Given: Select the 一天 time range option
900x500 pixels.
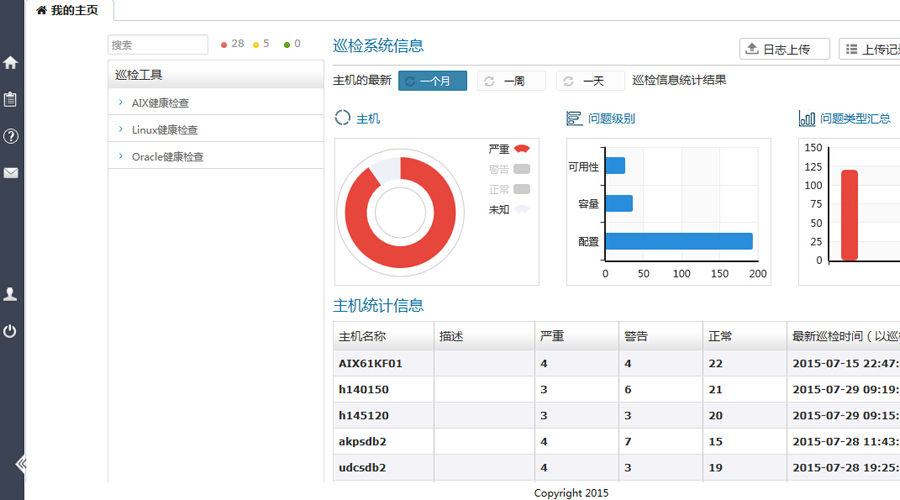Looking at the screenshot, I should click(590, 81).
